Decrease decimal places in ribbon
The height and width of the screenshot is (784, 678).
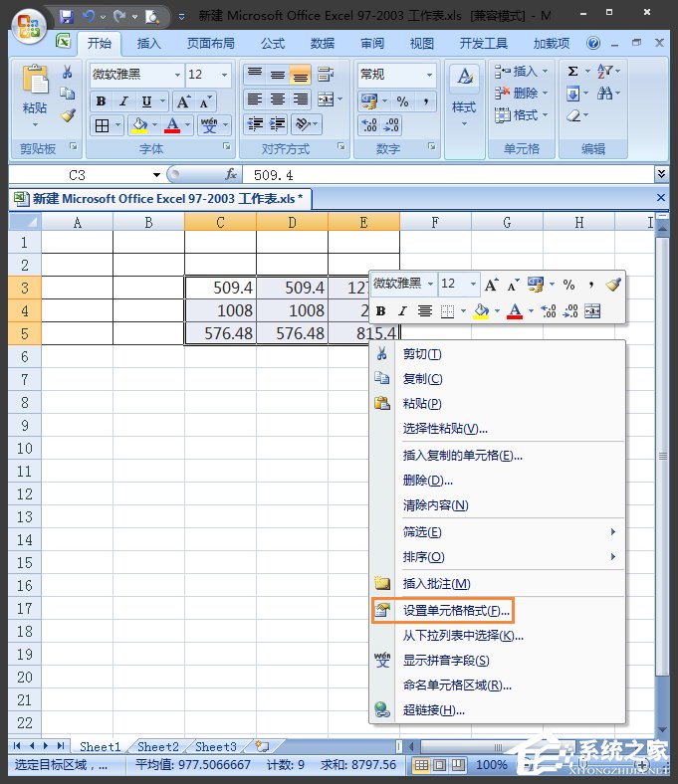pyautogui.click(x=391, y=125)
